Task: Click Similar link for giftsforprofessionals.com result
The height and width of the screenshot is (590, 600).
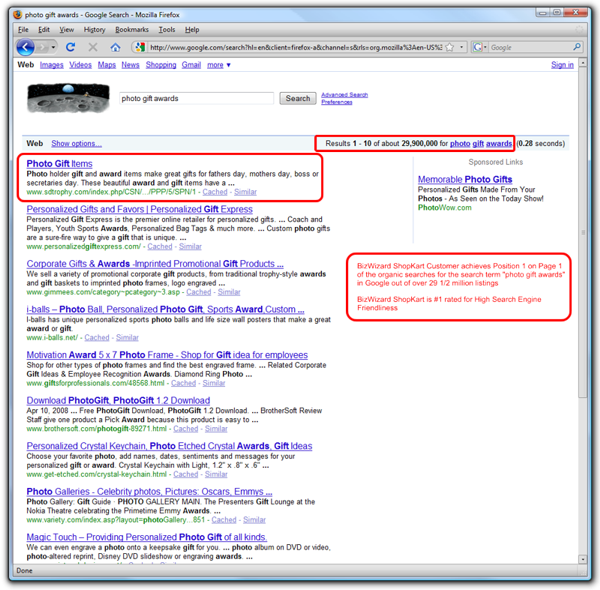Action: click(214, 383)
